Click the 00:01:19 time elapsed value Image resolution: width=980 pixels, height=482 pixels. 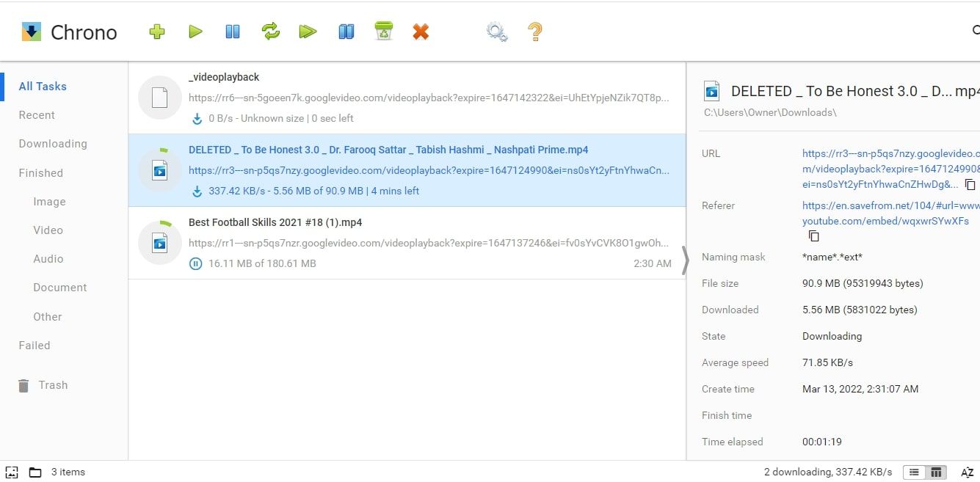(x=822, y=442)
